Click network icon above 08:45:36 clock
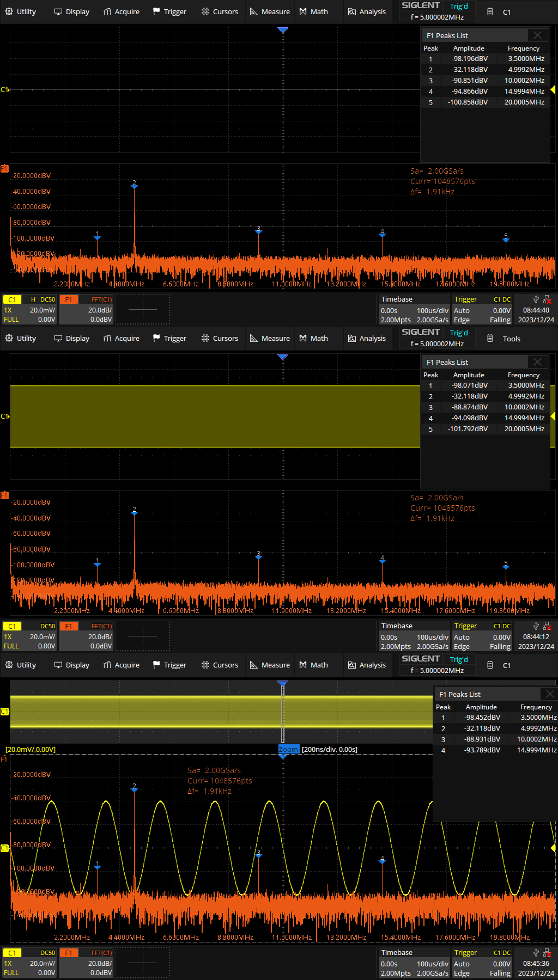Screen dimensions: 558x980 [x=547, y=953]
